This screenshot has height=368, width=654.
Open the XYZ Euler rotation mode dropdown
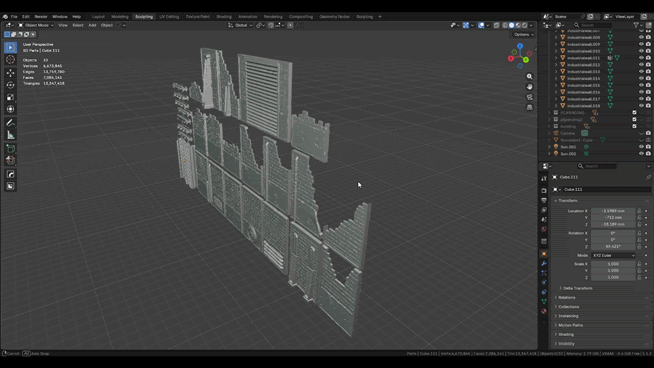pos(614,255)
